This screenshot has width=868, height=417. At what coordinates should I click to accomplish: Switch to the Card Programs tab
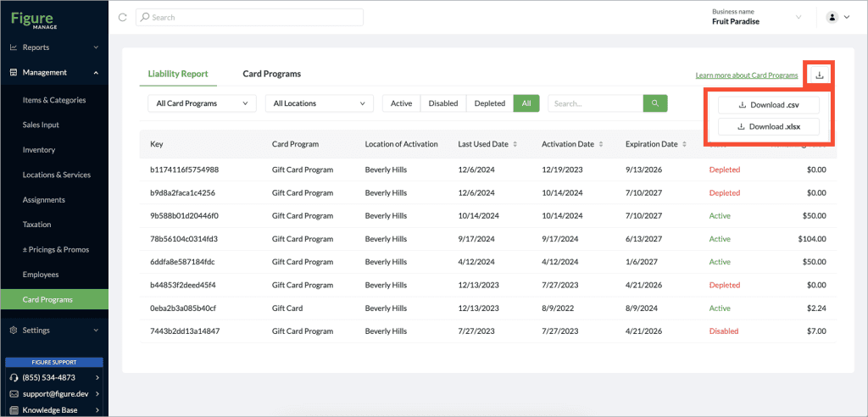tap(272, 74)
